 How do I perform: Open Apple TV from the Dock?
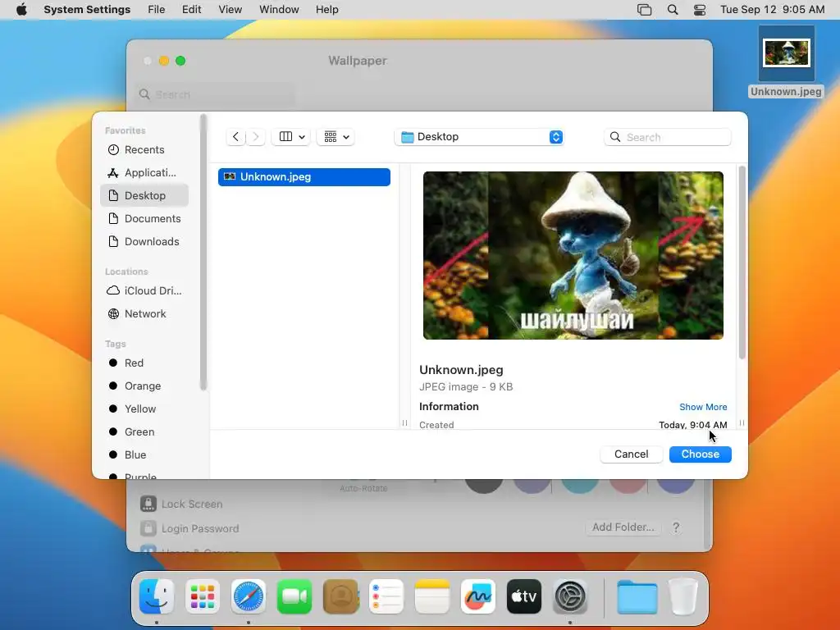tap(524, 596)
